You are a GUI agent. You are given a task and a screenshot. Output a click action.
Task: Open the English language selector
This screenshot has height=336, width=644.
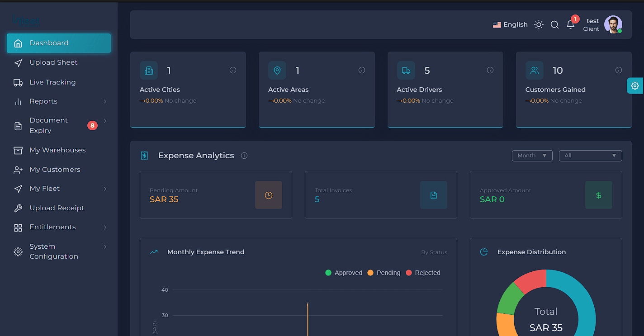(x=510, y=25)
